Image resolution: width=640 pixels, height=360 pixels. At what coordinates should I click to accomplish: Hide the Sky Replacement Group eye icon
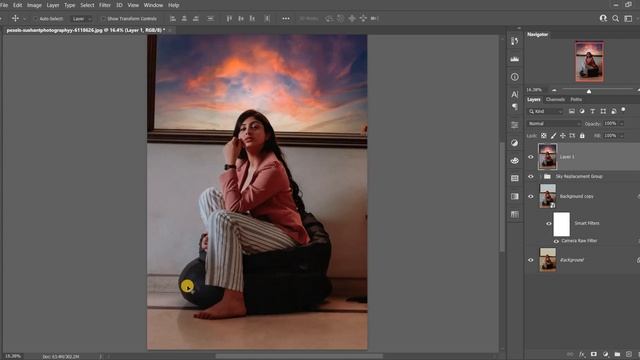531,176
